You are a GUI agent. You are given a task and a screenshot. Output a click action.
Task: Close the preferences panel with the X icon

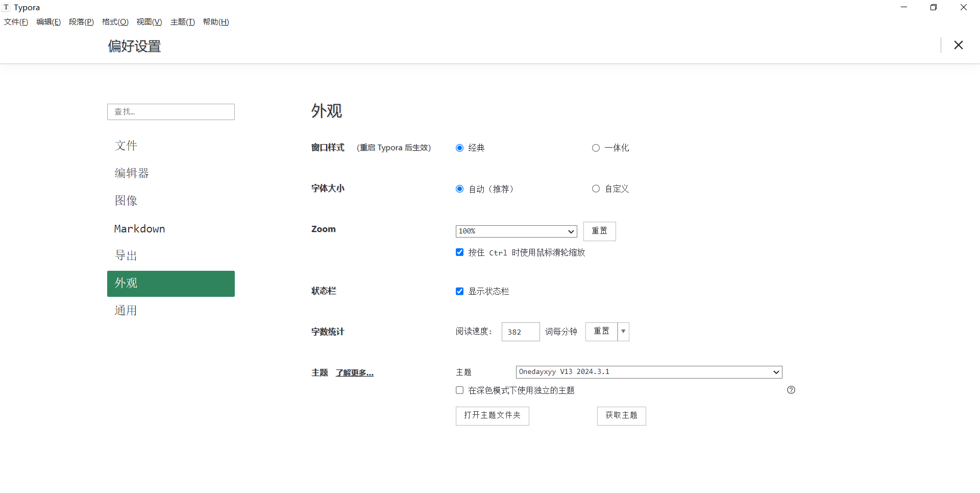click(x=958, y=45)
